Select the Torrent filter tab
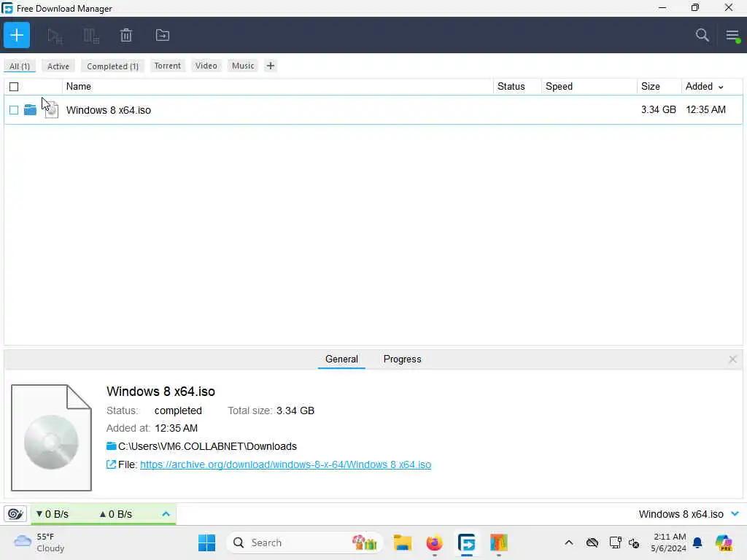The height and width of the screenshot is (560, 747). pyautogui.click(x=167, y=66)
